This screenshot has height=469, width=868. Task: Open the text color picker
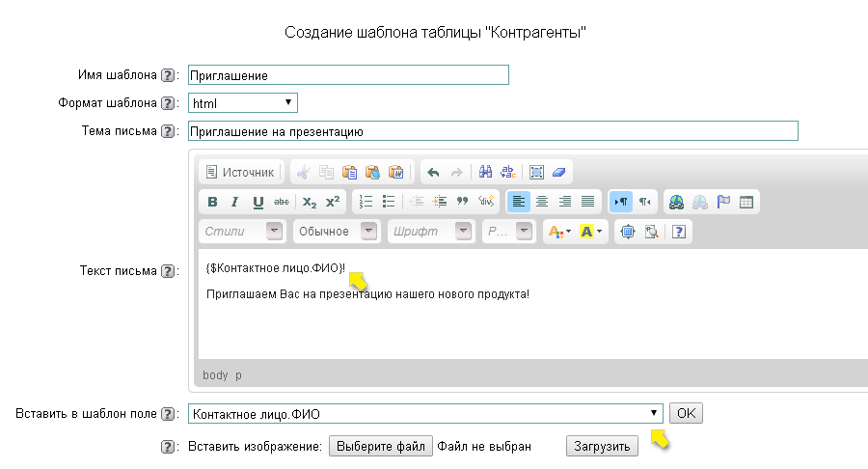[x=557, y=232]
